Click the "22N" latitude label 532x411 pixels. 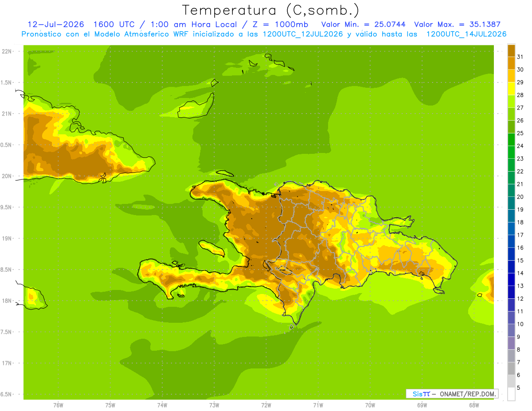click(6, 51)
